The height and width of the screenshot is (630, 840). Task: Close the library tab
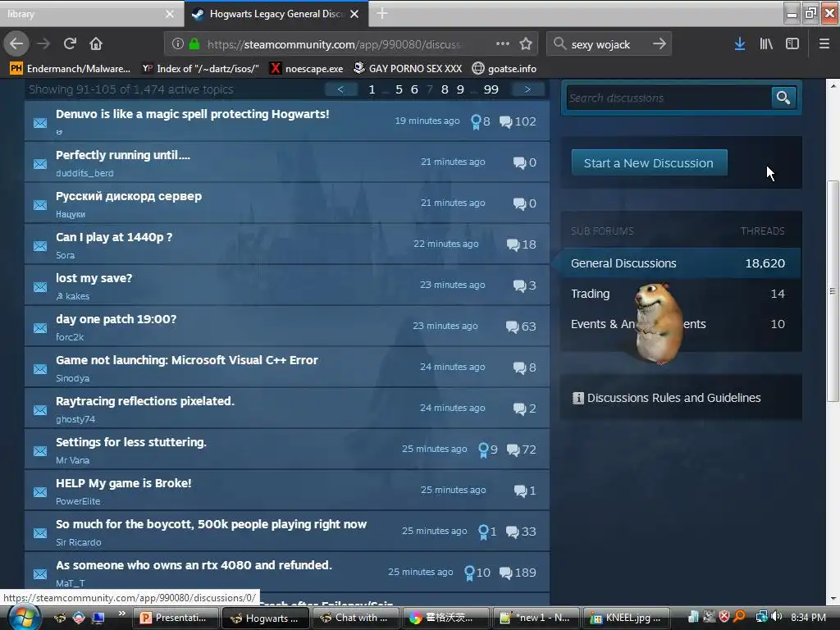(169, 14)
